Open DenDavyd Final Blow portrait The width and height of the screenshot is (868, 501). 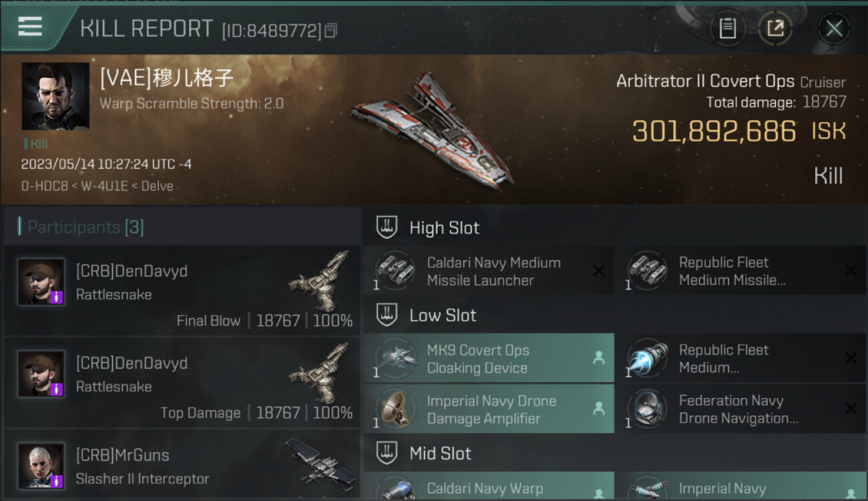tap(41, 282)
